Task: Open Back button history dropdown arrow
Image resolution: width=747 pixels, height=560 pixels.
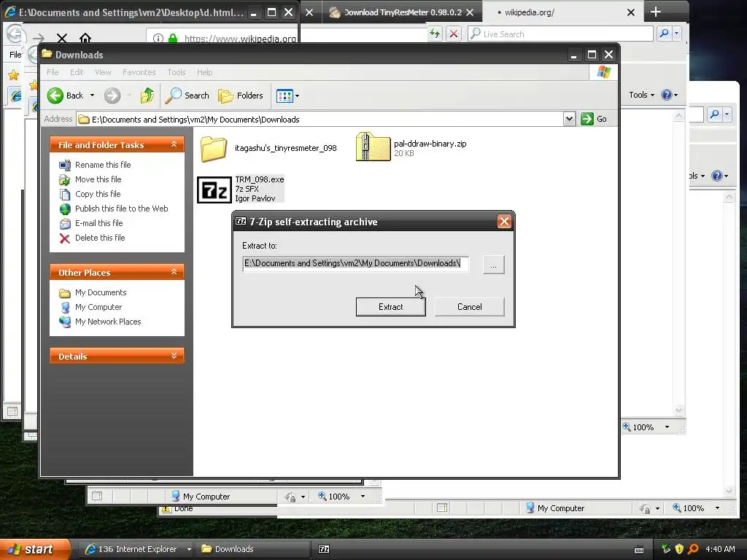Action: (x=93, y=96)
